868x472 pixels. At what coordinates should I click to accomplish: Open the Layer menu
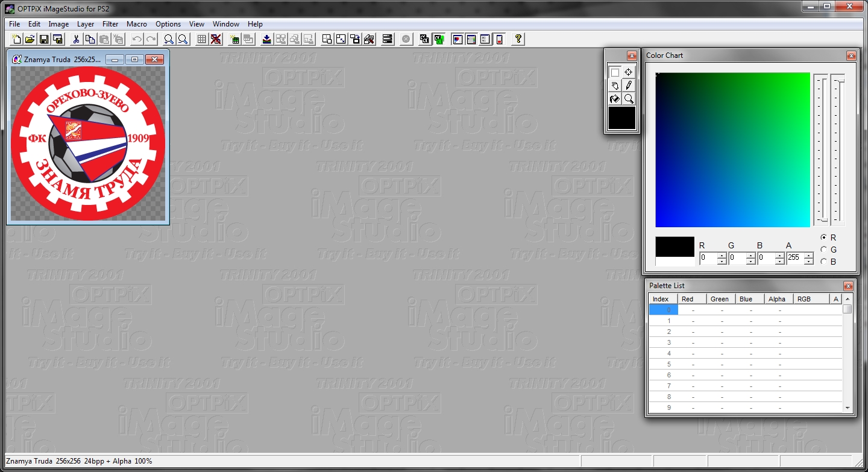[86, 24]
